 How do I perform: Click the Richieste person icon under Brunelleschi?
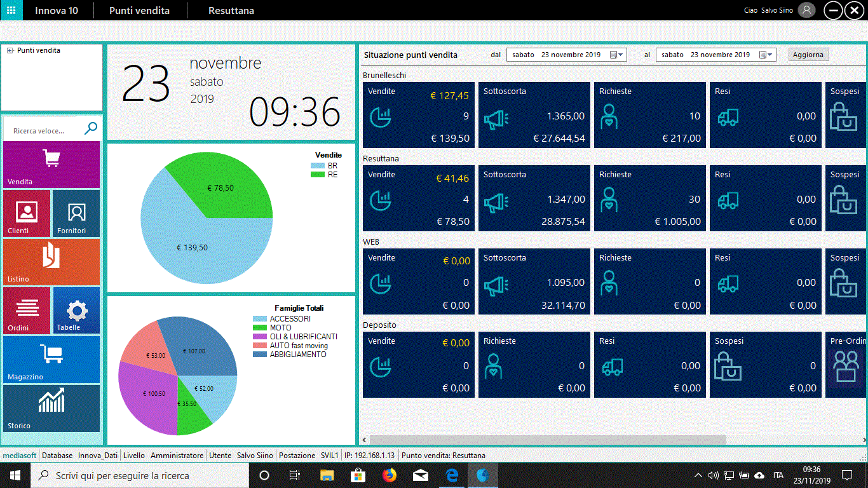point(609,116)
